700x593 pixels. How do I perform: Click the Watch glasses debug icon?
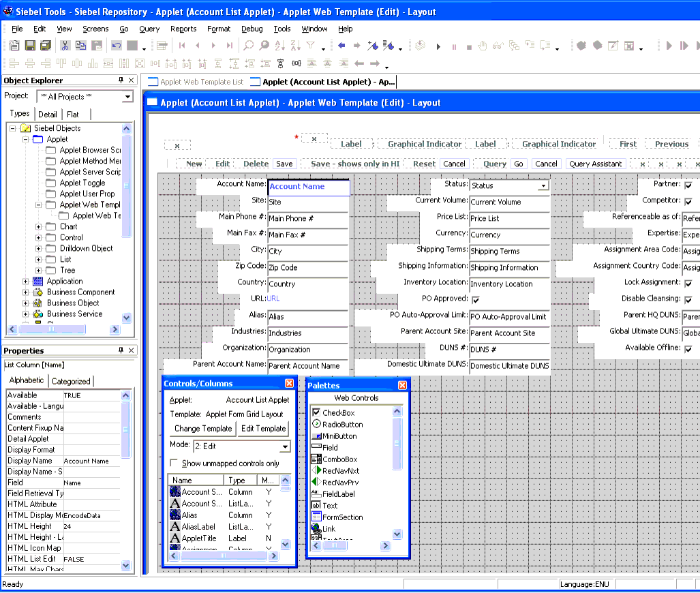498,46
